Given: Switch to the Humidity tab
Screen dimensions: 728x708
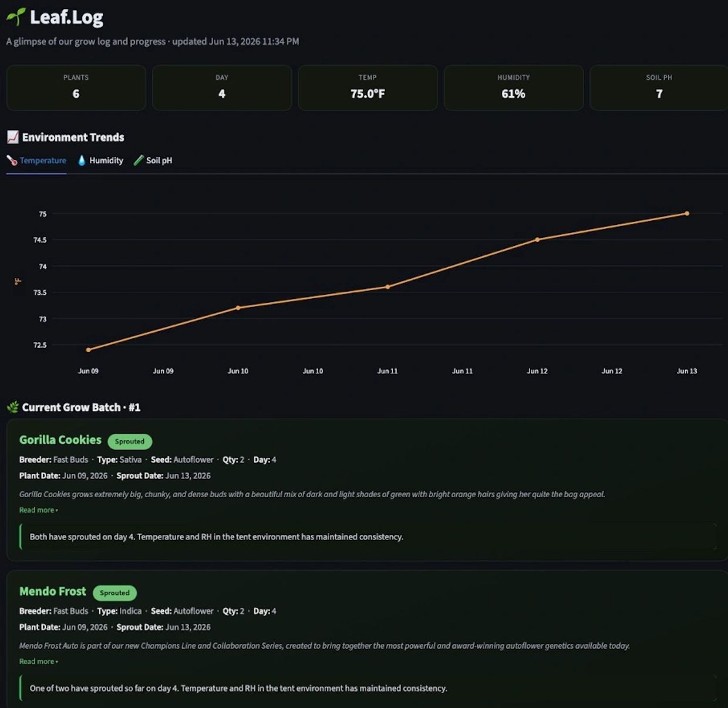Looking at the screenshot, I should tap(100, 160).
